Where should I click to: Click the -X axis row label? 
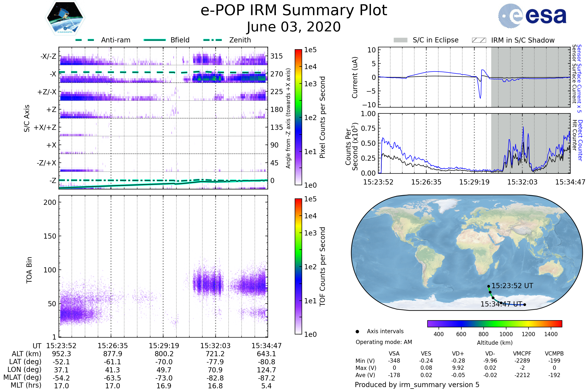coord(53,74)
